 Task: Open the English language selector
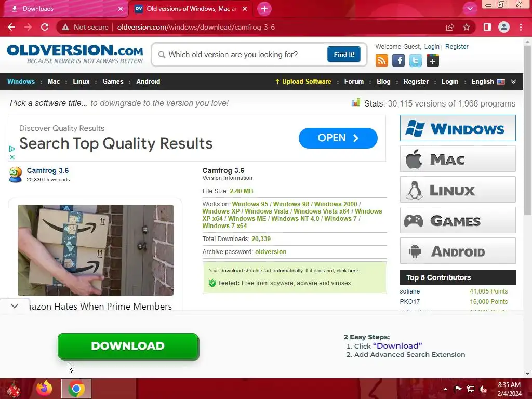[x=487, y=82]
